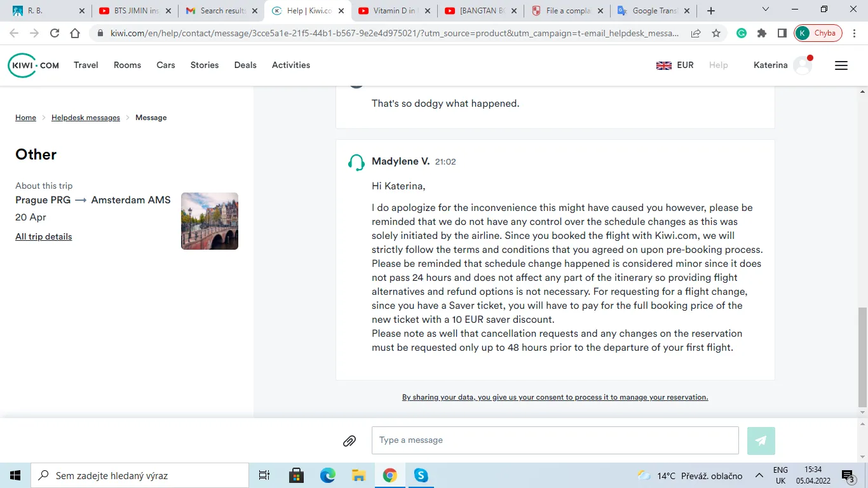This screenshot has width=868, height=488.
Task: Open Activities in Kiwi navigation
Action: pos(291,65)
